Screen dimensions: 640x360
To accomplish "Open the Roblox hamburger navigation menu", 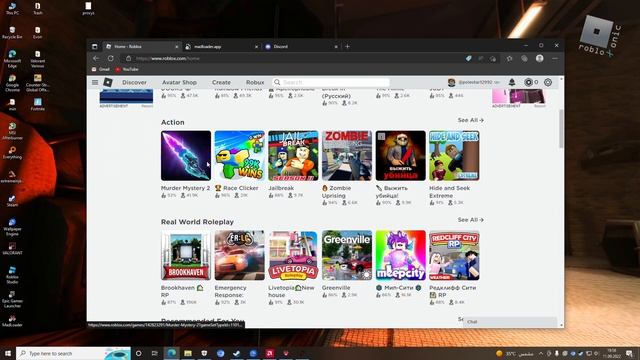I will [x=95, y=82].
